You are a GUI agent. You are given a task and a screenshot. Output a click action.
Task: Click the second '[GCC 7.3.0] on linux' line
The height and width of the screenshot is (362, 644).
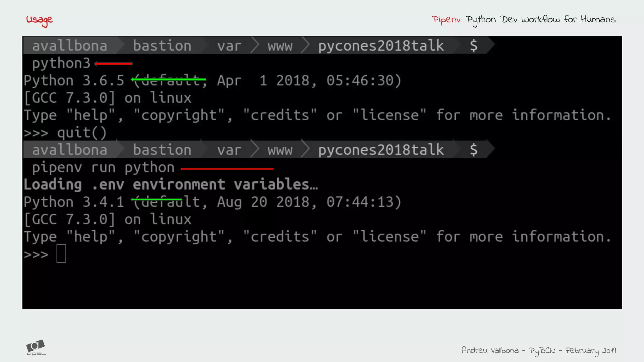click(x=108, y=219)
